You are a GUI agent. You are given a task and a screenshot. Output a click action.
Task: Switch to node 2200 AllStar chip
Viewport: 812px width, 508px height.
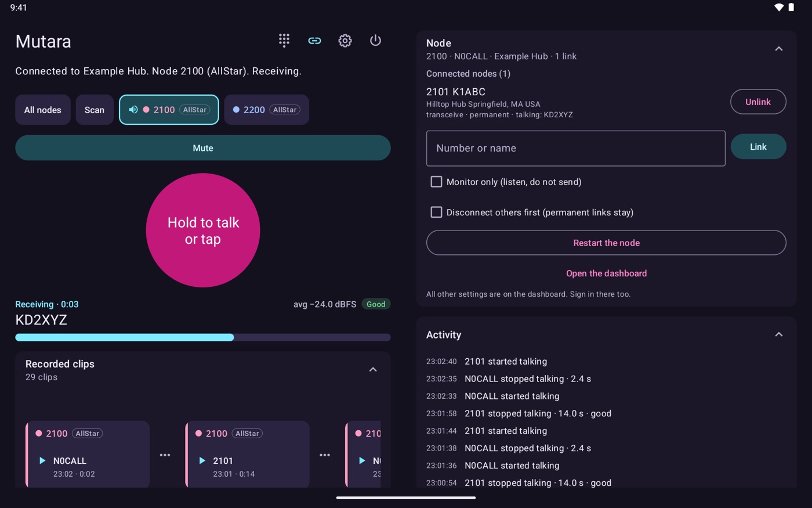pos(267,110)
